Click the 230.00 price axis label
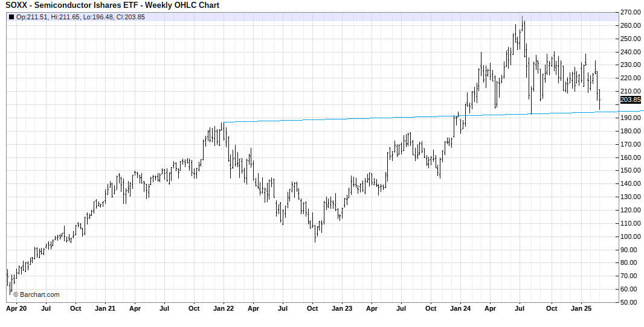Viewport: 644px width, 327px height. [631, 65]
